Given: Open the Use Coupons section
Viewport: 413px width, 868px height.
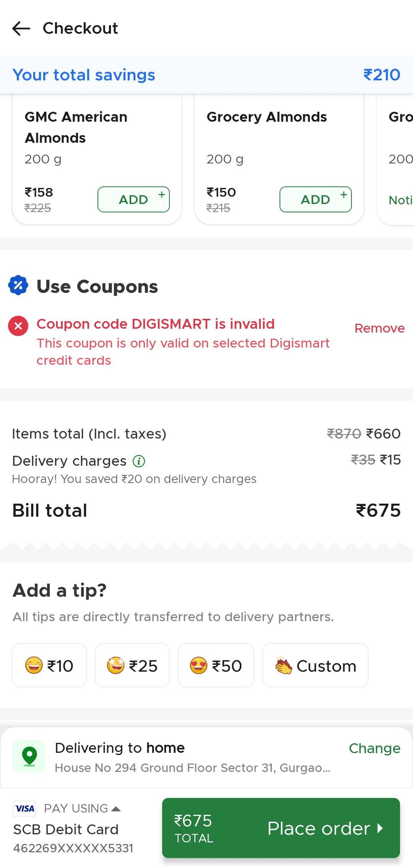Looking at the screenshot, I should 97,287.
